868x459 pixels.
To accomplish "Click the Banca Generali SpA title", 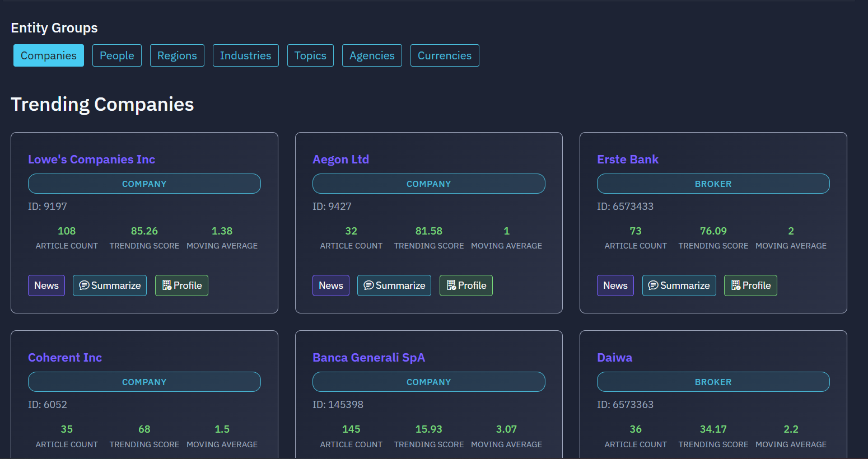I will [x=368, y=358].
